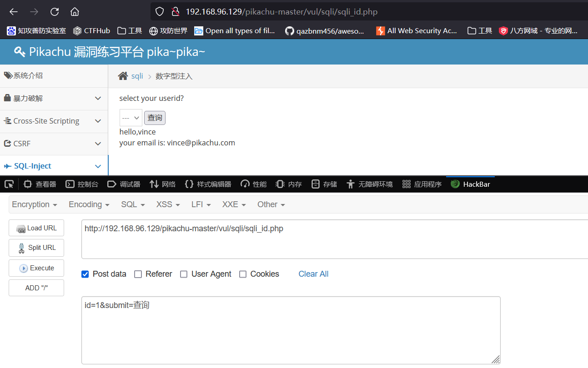This screenshot has width=588, height=368.
Task: Open the Encryption dropdown menu
Action: 35,204
